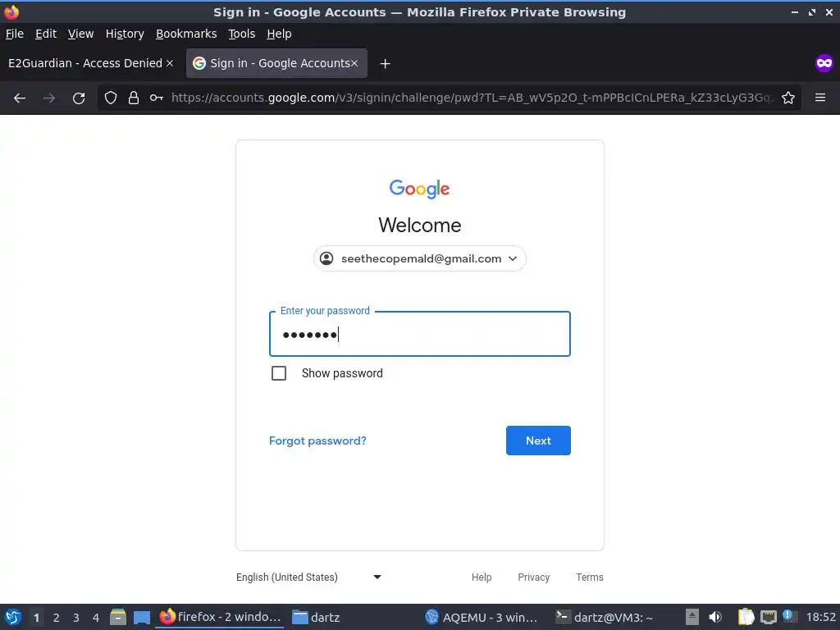The image size is (840, 630).
Task: Click the Next button
Action: click(x=538, y=441)
